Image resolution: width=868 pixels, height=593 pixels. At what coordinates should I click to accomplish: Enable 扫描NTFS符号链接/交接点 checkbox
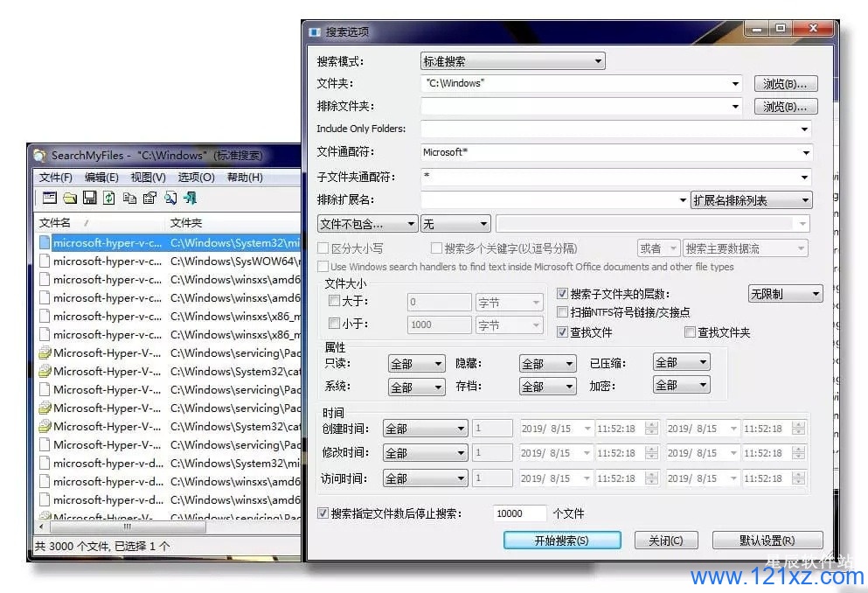[x=562, y=311]
